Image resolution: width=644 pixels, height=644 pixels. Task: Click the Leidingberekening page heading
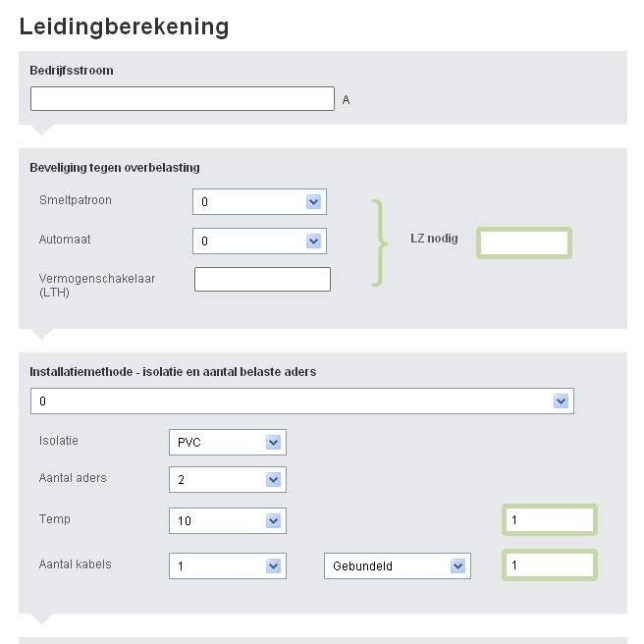[124, 27]
